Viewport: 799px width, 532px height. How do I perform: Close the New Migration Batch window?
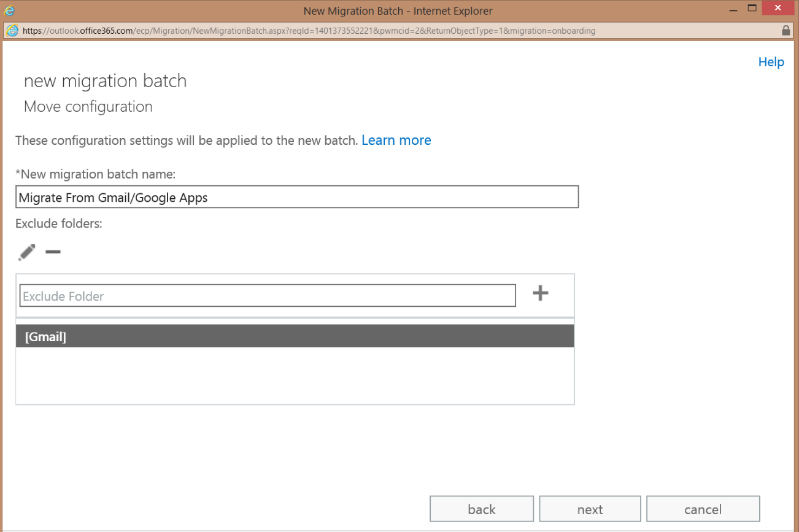pos(778,9)
